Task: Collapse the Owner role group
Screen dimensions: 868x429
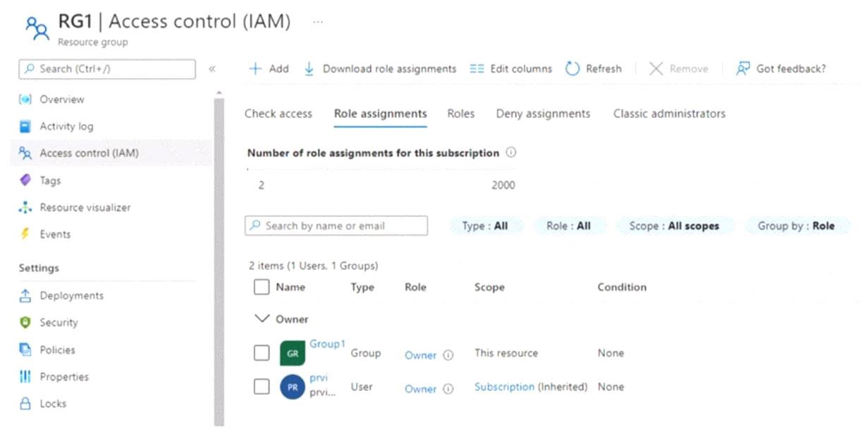Action: pyautogui.click(x=262, y=319)
